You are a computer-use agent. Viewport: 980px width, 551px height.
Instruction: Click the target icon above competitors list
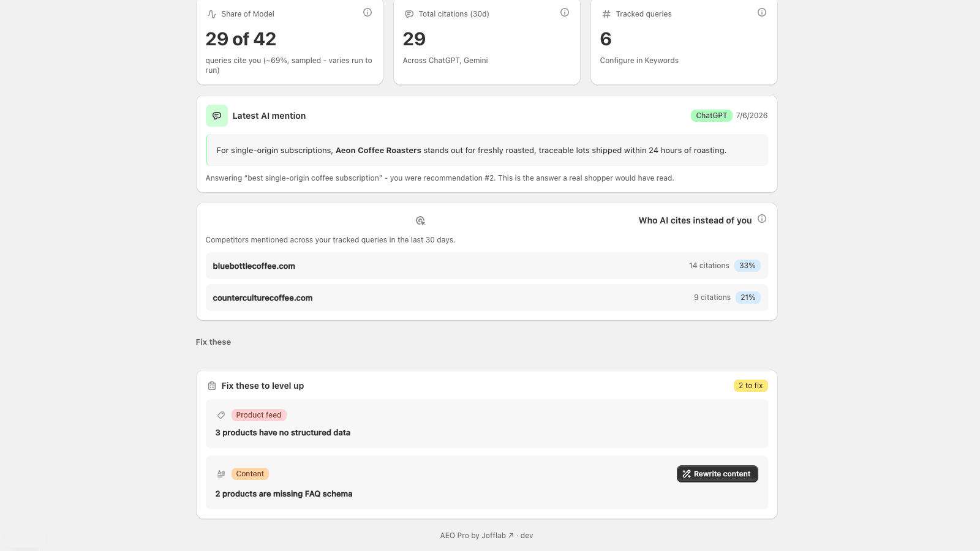tap(420, 220)
